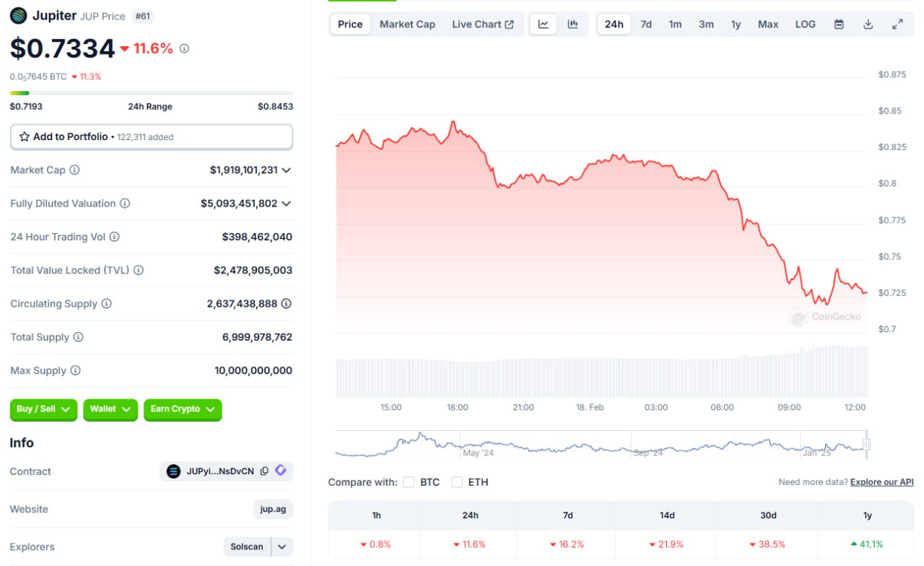Click the Total Supply info icon
This screenshot has width=924, height=566.
pyautogui.click(x=78, y=337)
